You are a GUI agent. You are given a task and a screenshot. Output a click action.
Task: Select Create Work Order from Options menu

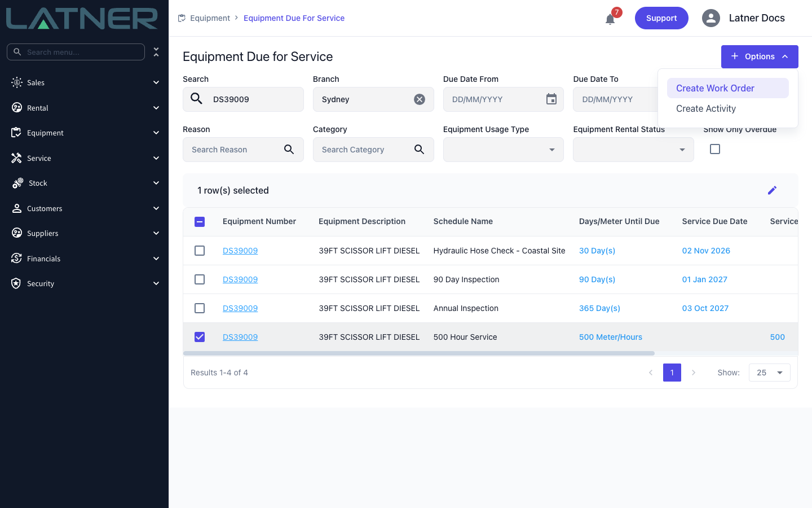tap(728, 88)
